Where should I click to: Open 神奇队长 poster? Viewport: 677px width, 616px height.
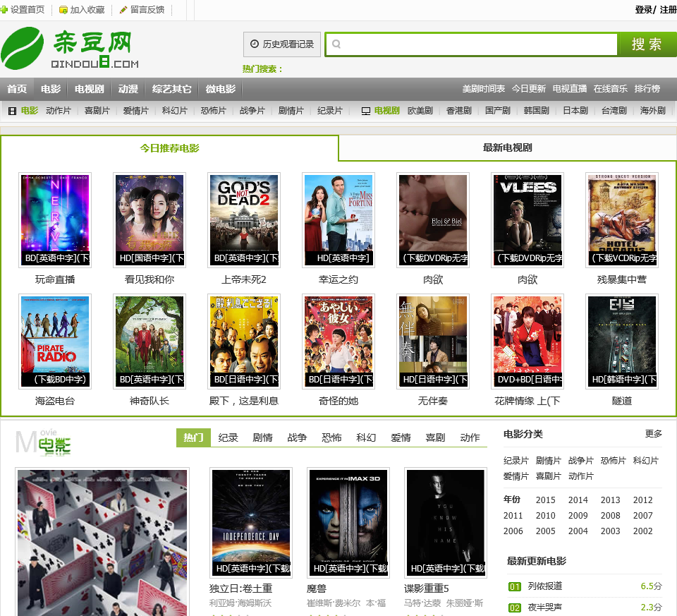150,342
